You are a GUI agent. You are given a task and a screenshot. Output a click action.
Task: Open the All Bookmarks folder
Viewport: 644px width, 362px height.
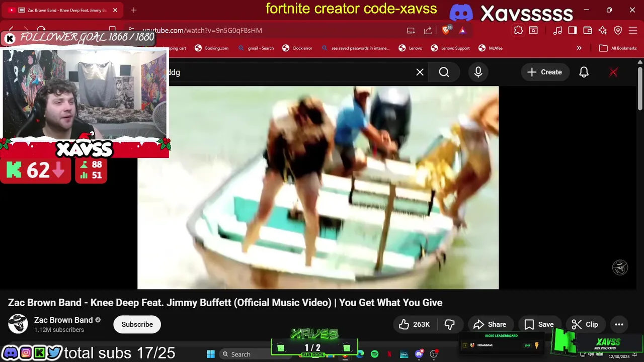tap(618, 48)
